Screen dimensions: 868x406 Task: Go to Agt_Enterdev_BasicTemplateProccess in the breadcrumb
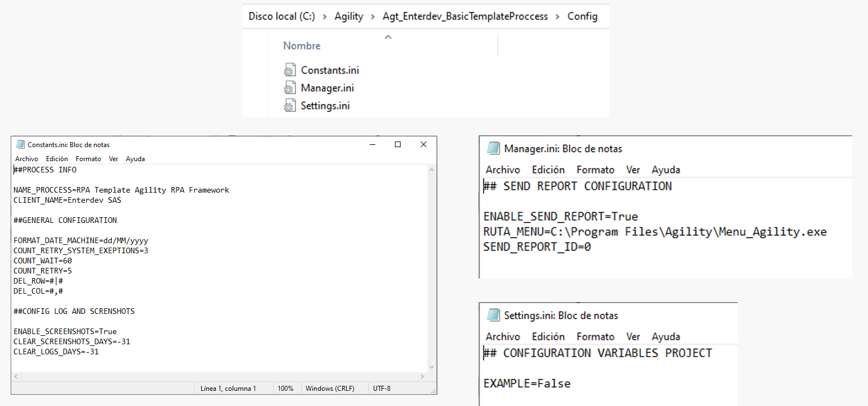click(x=465, y=16)
